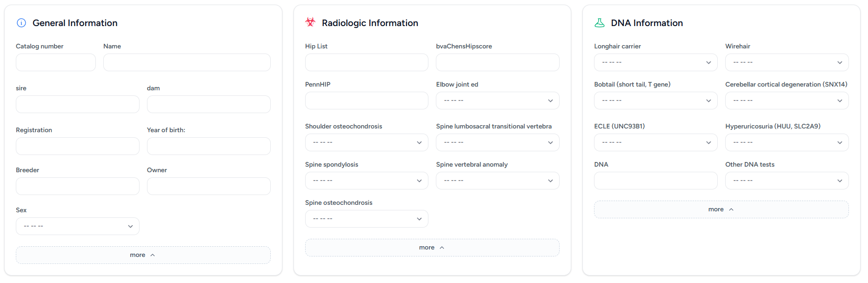Click the DNA text input field
Viewport: 868px width, 283px height.
coord(655,181)
